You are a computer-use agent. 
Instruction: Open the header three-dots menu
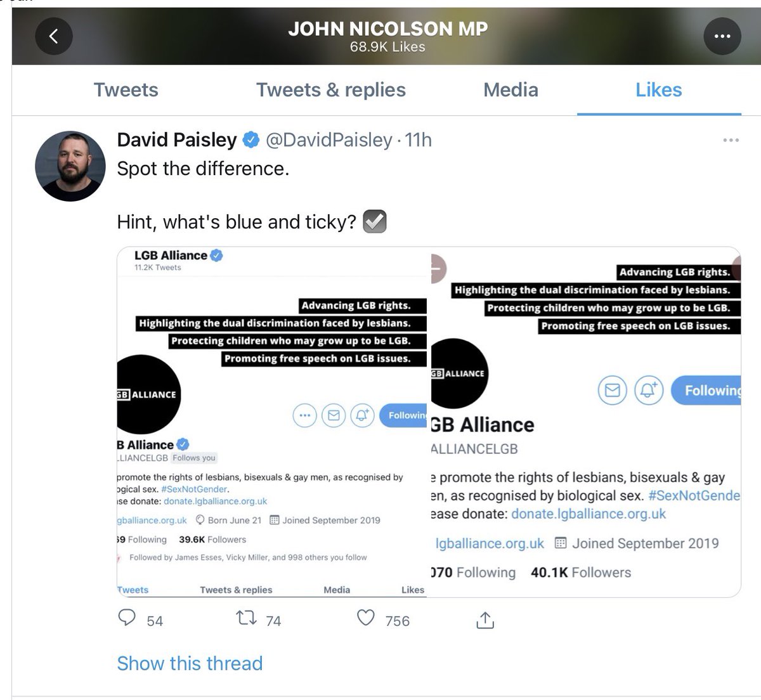722,36
